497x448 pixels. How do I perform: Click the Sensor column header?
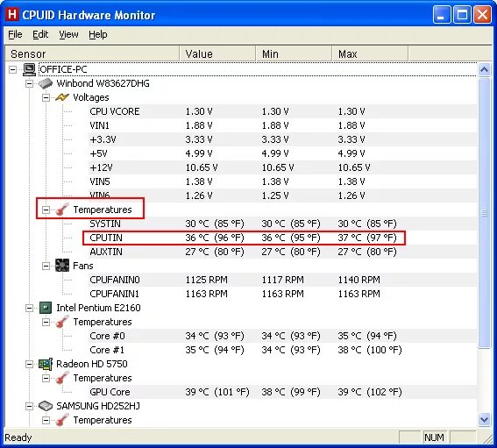point(92,53)
